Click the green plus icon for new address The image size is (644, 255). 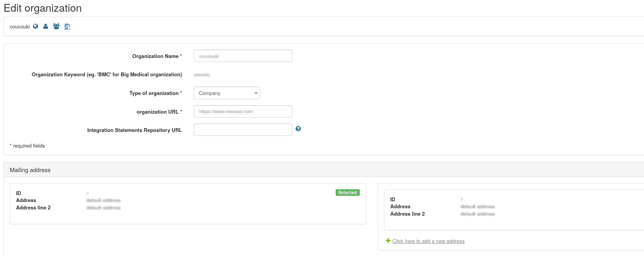click(x=388, y=241)
